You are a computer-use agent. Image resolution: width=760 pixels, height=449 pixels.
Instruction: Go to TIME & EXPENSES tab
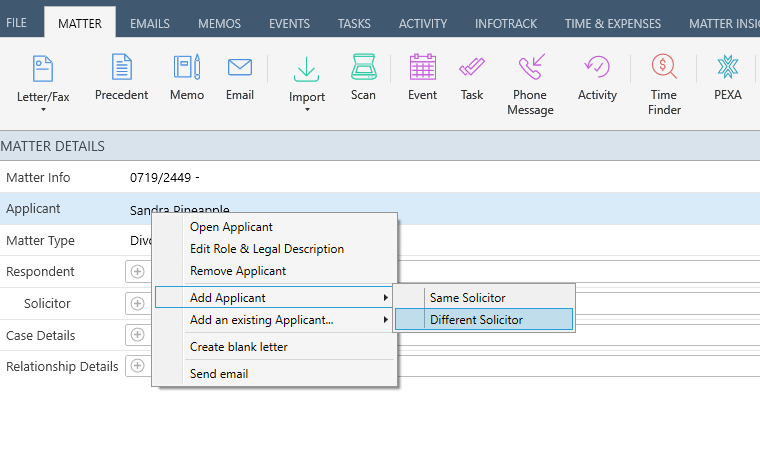[x=613, y=23]
